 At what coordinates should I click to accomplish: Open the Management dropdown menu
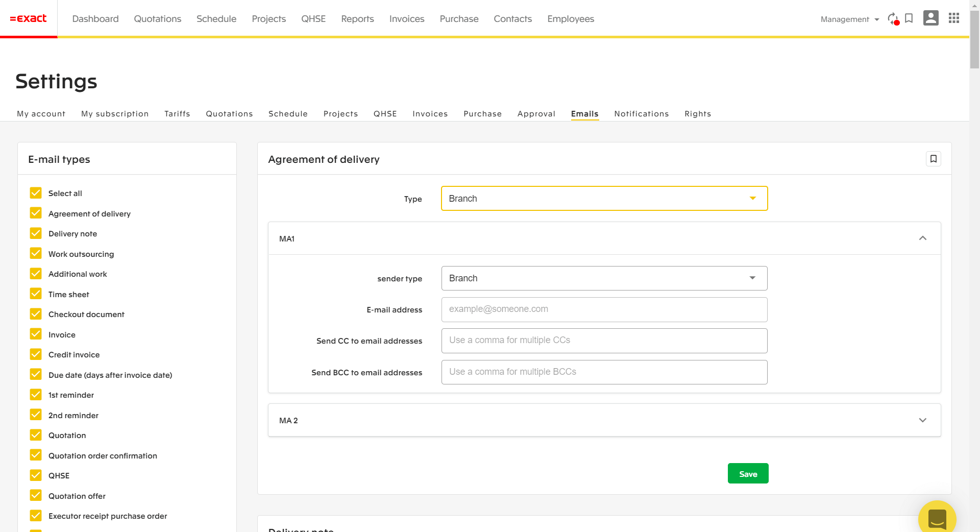[x=850, y=19]
